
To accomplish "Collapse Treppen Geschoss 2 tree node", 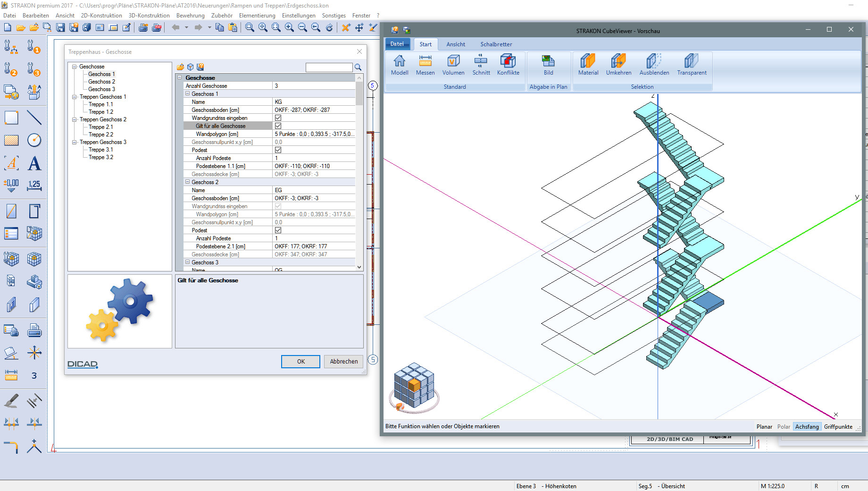I will point(74,119).
